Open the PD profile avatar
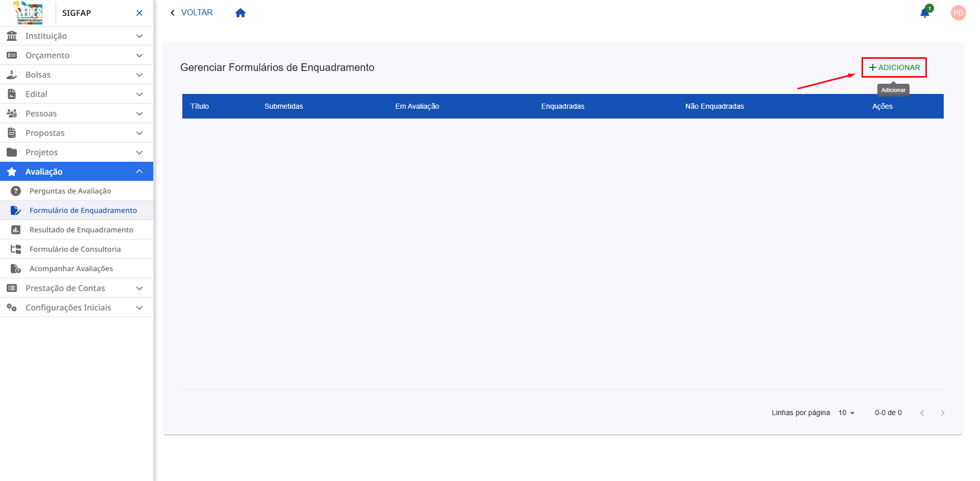This screenshot has height=481, width=980. tap(959, 12)
